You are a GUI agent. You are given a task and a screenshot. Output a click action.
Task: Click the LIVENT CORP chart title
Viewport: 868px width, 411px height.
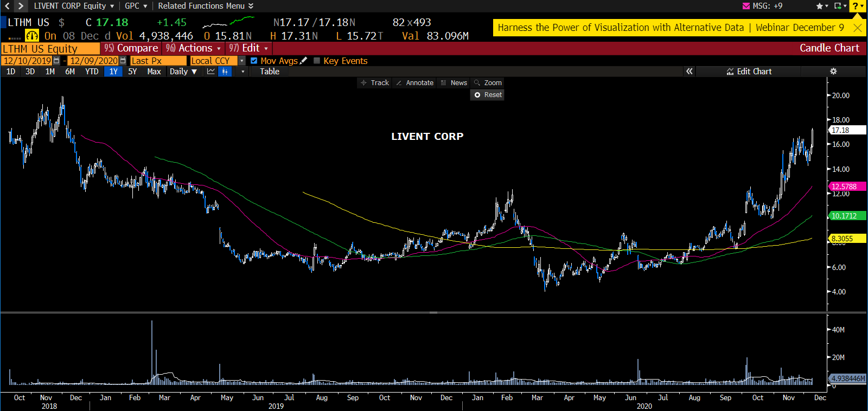pyautogui.click(x=427, y=137)
